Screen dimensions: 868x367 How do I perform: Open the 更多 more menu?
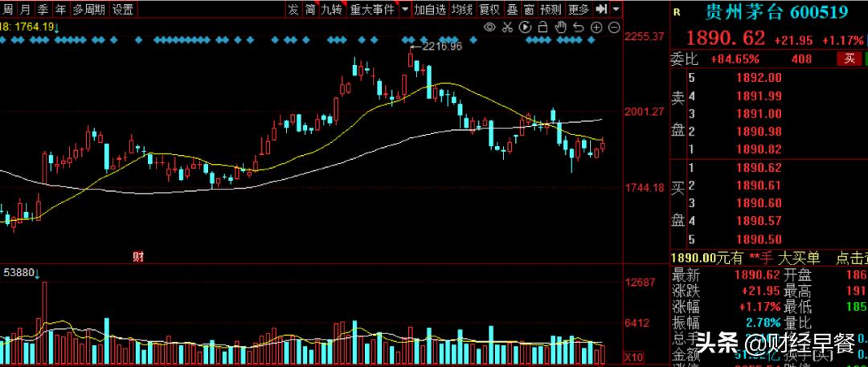tap(579, 10)
